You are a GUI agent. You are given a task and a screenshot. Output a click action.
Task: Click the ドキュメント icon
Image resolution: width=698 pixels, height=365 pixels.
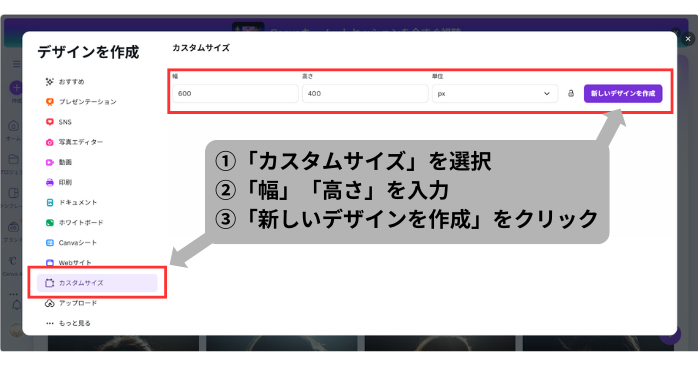(x=49, y=203)
